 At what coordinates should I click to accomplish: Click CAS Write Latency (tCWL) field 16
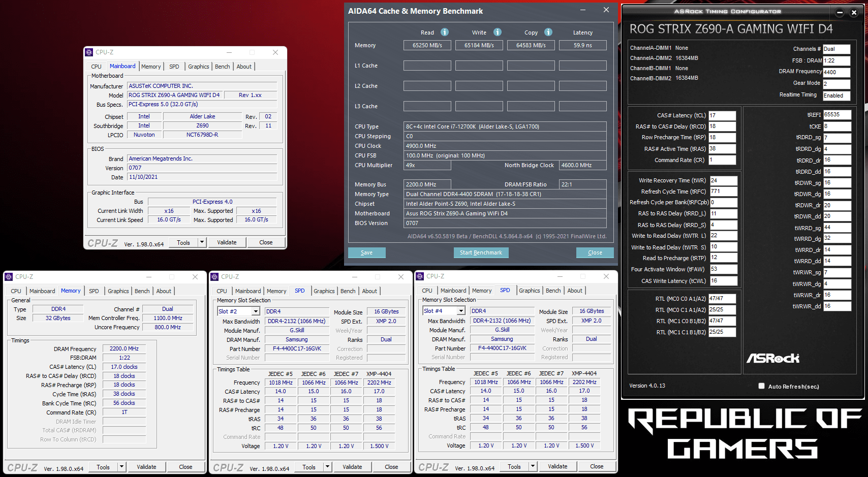point(723,281)
